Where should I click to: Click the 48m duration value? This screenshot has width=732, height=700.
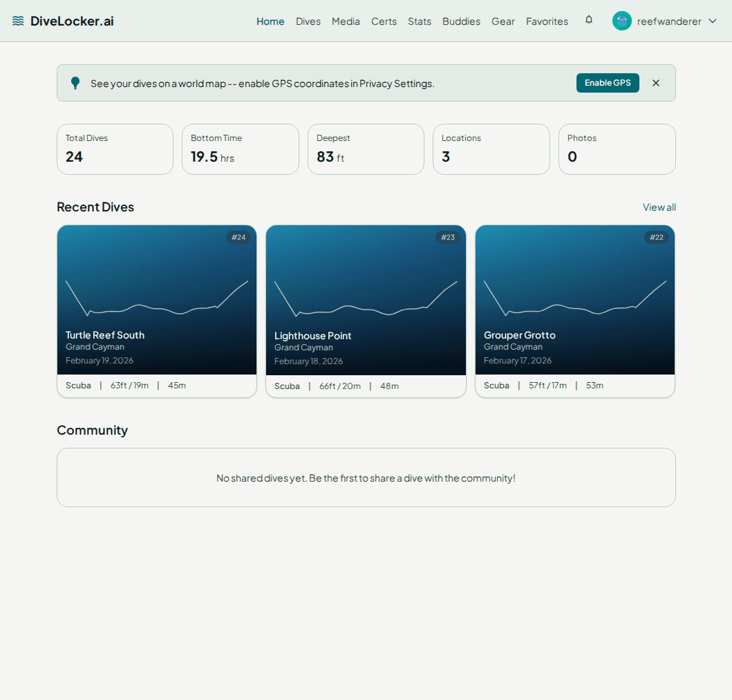pos(389,386)
